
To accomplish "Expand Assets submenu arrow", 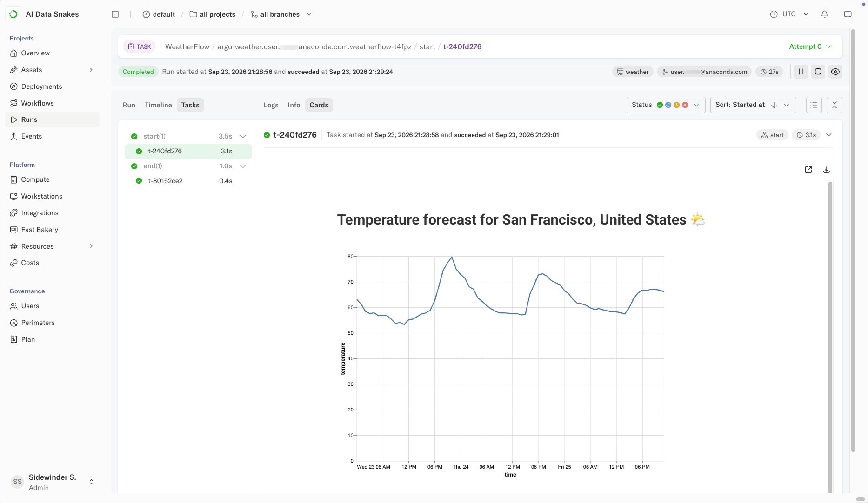I will tap(91, 70).
